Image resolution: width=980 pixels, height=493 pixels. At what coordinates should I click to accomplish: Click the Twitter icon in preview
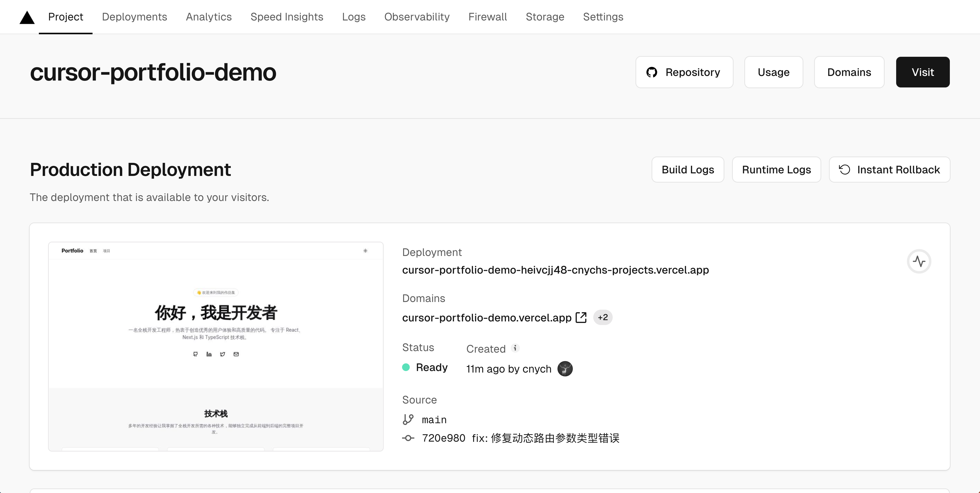223,354
